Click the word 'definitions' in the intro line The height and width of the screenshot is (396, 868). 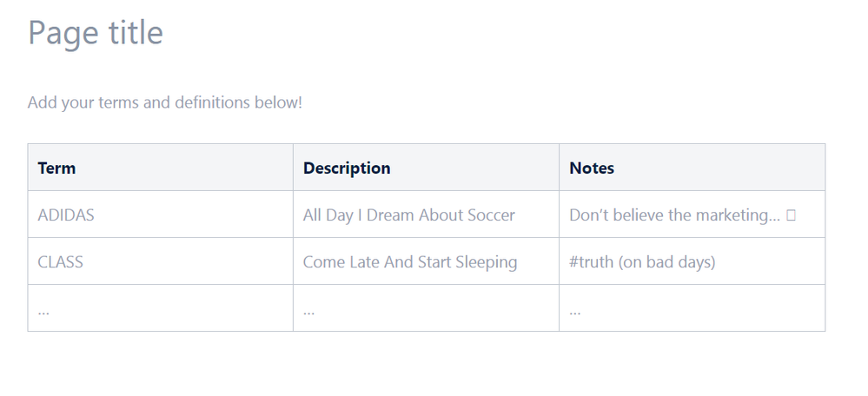(212, 102)
